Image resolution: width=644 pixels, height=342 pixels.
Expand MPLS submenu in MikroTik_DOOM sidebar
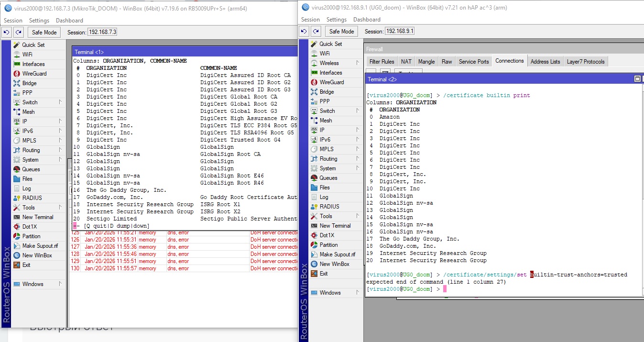[60, 141]
